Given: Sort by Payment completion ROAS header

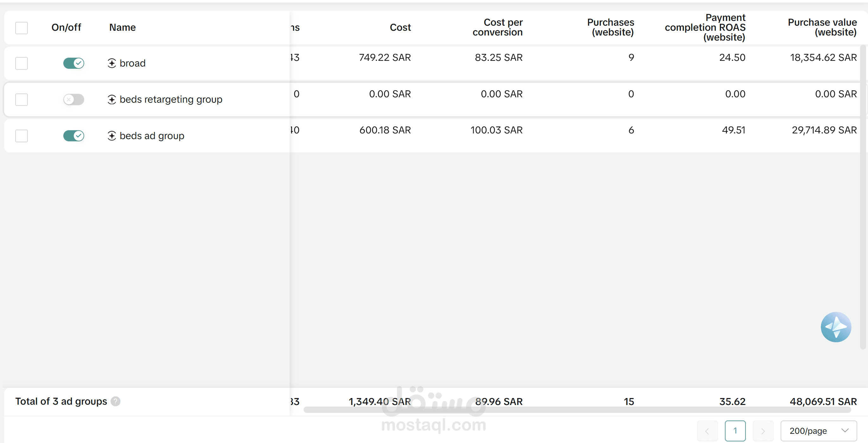Looking at the screenshot, I should (705, 27).
